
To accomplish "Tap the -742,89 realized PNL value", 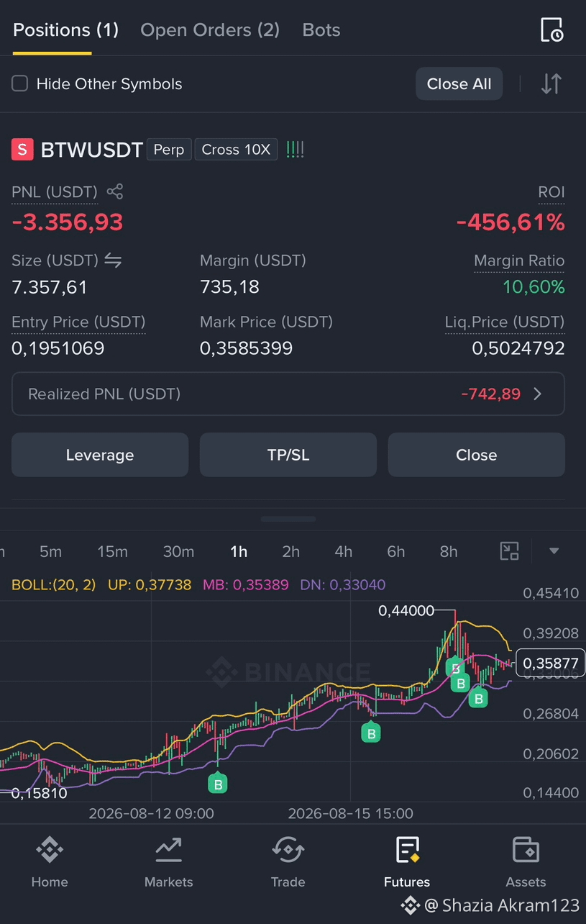I will 491,394.
